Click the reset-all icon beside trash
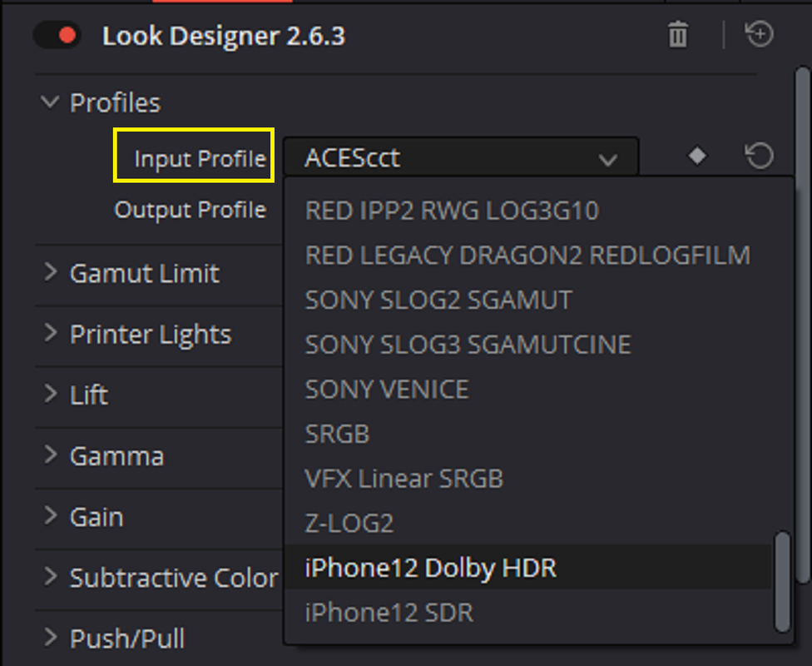812x666 pixels. pos(760,35)
